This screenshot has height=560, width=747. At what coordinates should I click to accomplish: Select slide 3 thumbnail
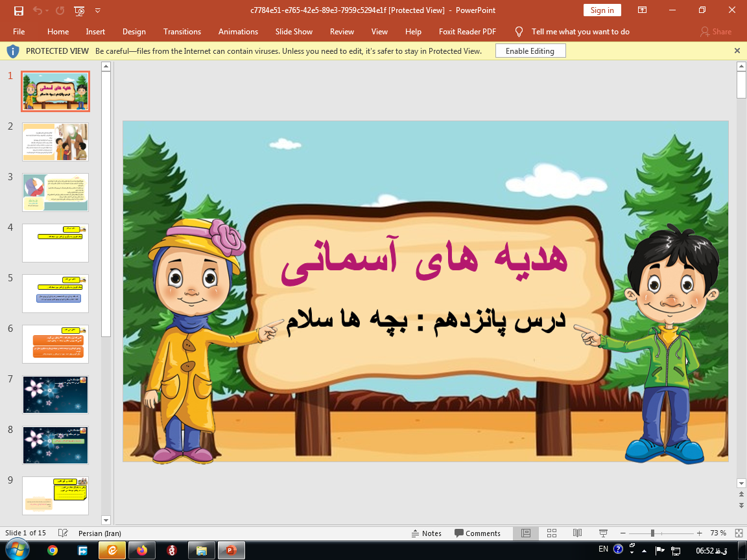55,192
